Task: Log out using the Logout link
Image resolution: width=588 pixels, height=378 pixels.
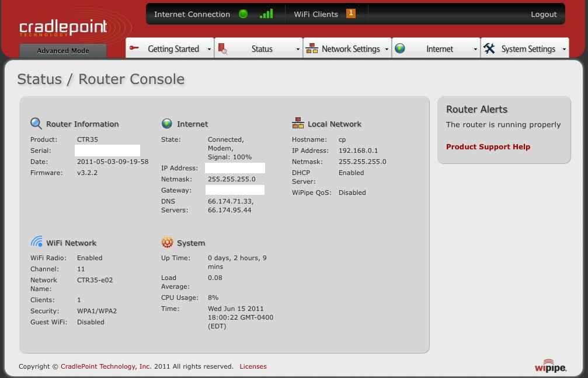Action: [x=544, y=14]
